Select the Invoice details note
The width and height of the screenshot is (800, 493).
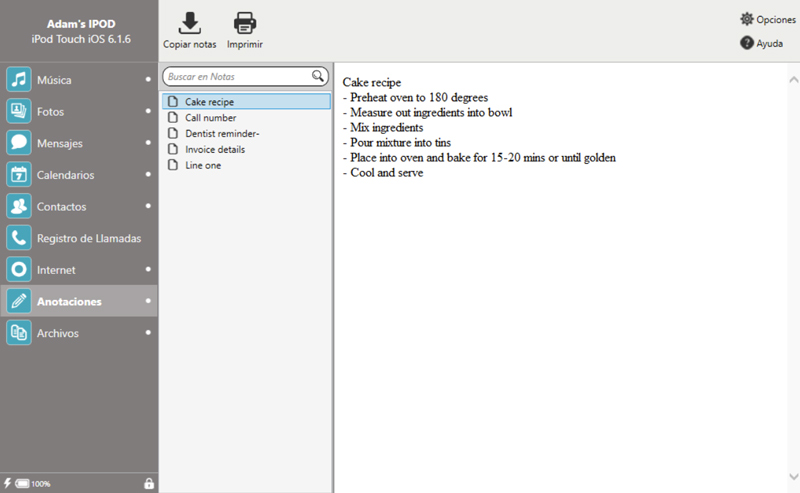[246, 149]
